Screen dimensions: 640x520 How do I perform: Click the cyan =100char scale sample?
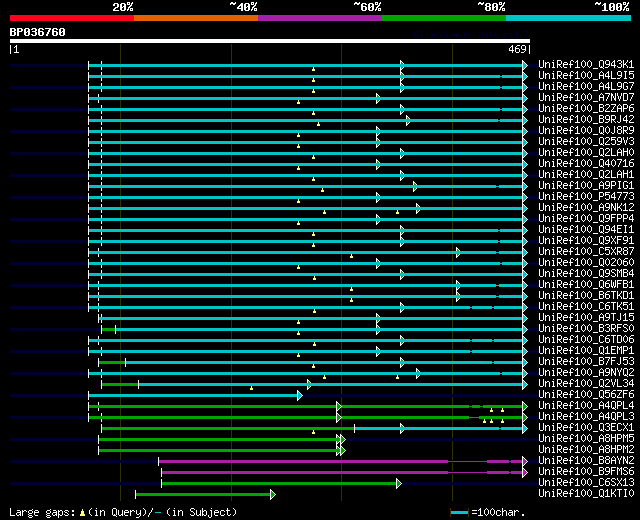[x=459, y=513]
